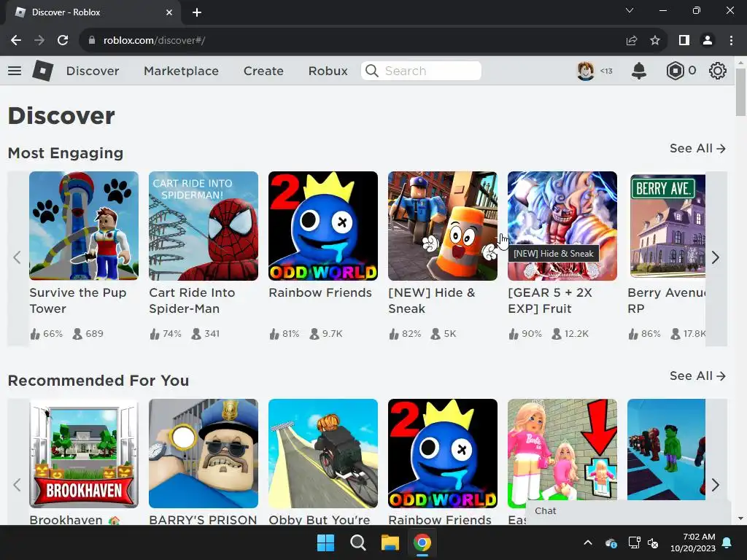Move Most Engaging carousel left

coord(18,258)
